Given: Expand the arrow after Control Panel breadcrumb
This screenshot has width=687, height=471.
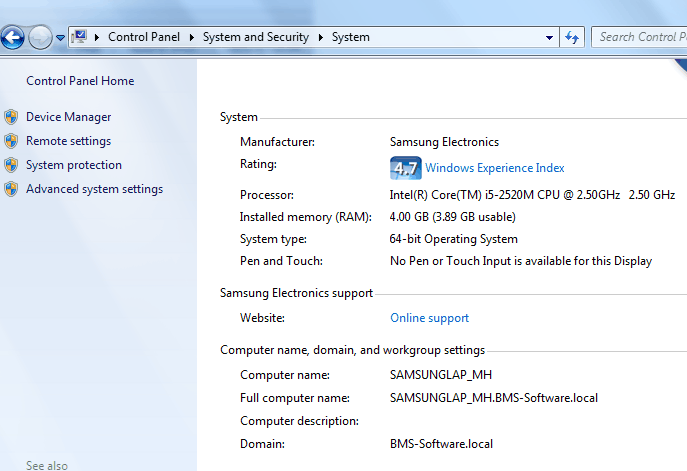Looking at the screenshot, I should [x=193, y=37].
